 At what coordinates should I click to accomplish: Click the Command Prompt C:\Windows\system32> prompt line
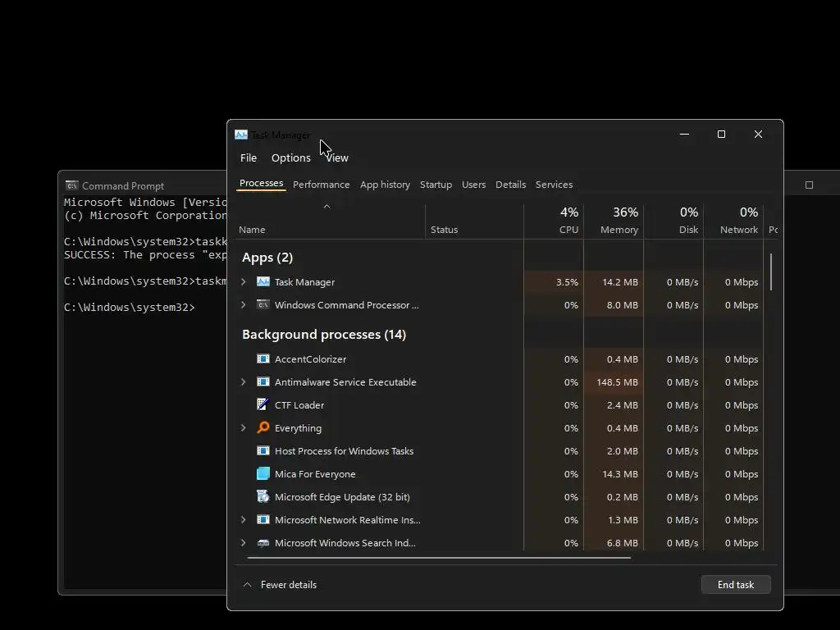[x=130, y=308]
